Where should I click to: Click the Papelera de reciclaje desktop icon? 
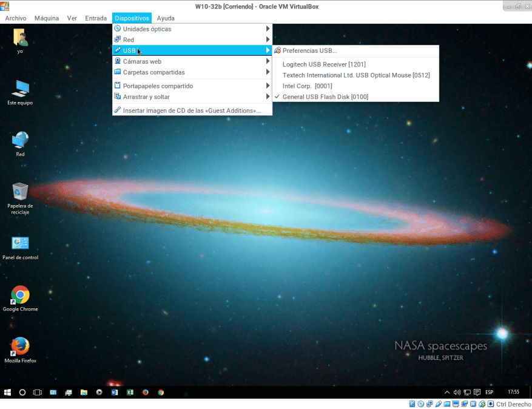(20, 192)
